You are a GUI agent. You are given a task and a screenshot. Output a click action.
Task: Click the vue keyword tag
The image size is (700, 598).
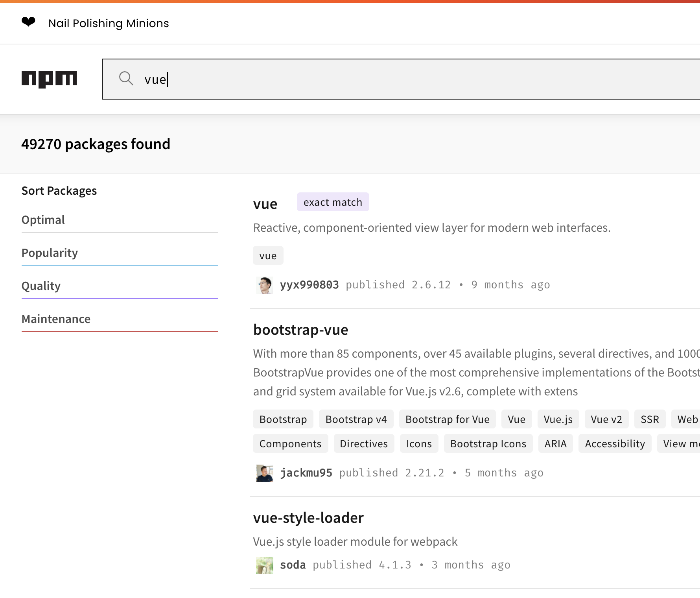pos(268,256)
